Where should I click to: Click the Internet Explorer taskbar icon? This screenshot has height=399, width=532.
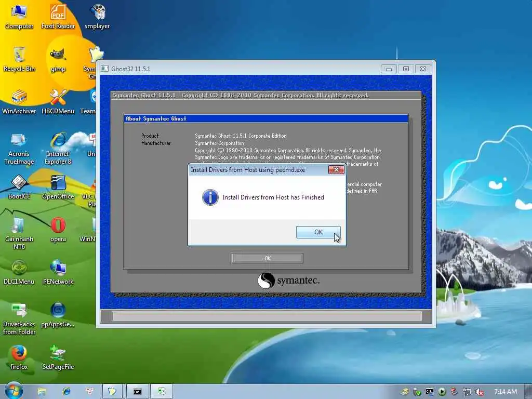tap(66, 392)
